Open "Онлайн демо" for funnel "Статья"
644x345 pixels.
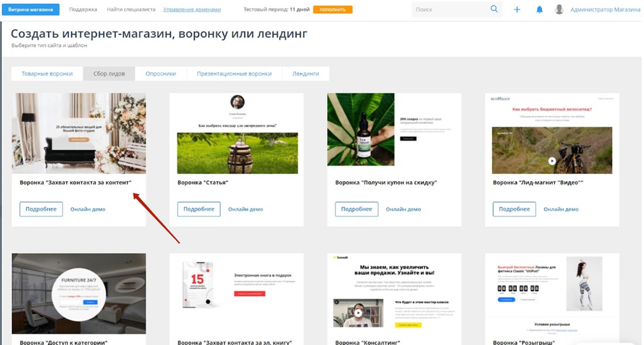[x=246, y=209]
